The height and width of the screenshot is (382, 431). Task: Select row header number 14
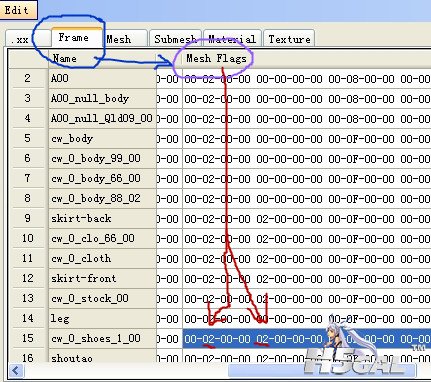28,318
